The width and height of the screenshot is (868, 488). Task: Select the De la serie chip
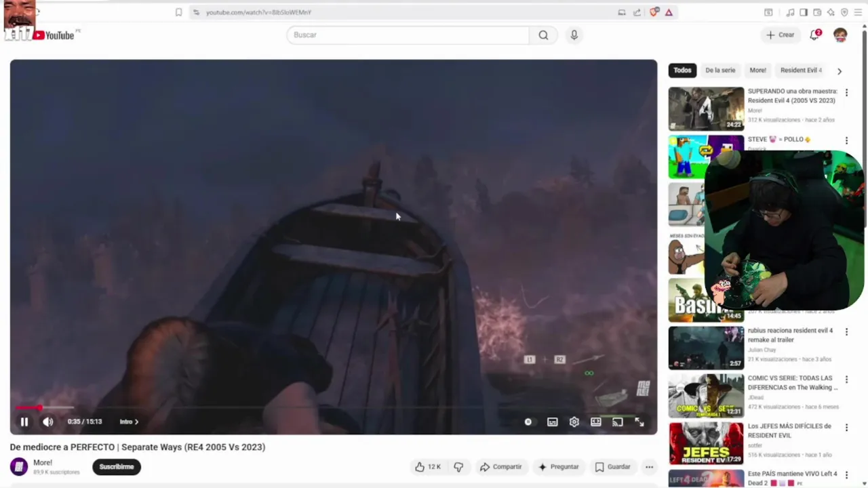tap(720, 70)
